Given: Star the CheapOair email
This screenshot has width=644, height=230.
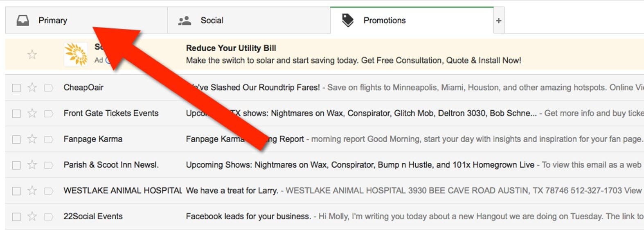Looking at the screenshot, I should (x=32, y=87).
